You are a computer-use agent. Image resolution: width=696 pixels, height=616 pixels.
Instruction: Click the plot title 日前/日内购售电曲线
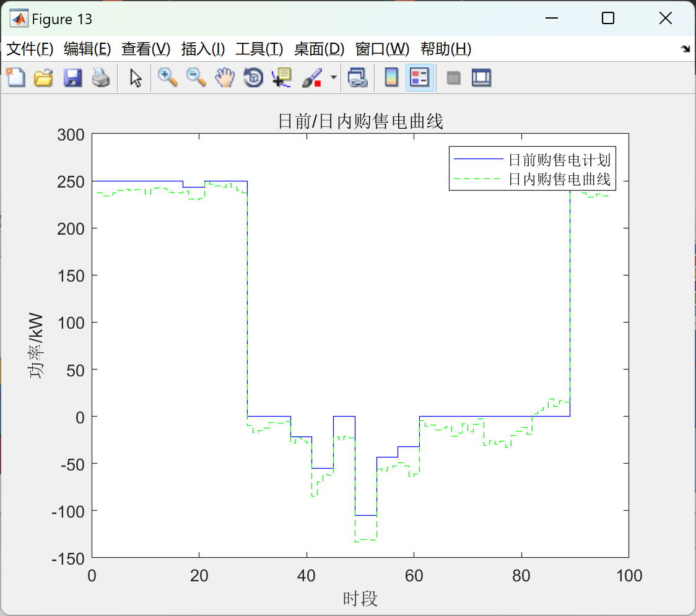360,121
